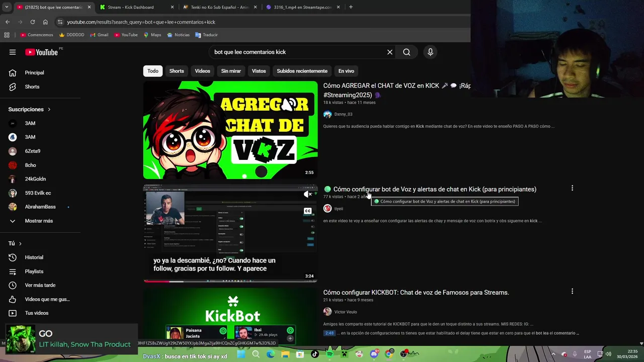Select the Videos filter chip
This screenshot has width=644, height=362.
click(202, 71)
